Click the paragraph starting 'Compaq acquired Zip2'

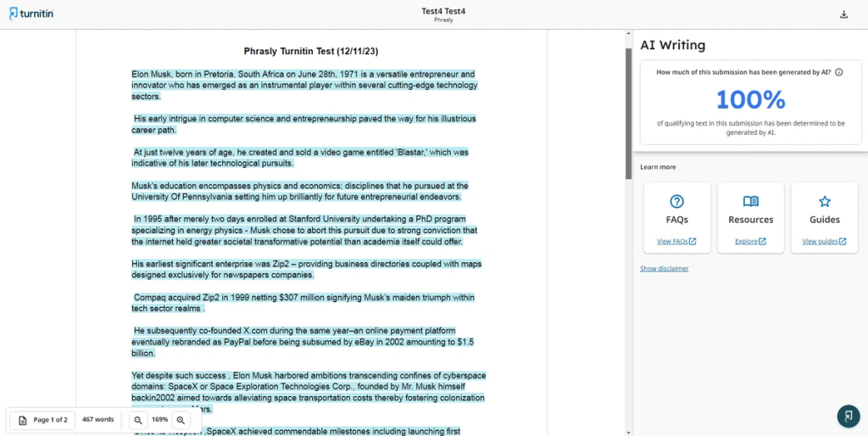[x=303, y=303]
